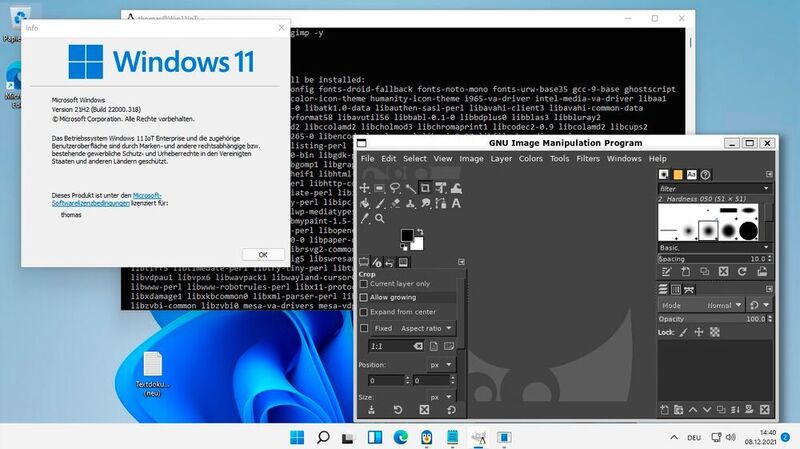Clear the 1:1 aspect ratio field
800x449 pixels.
(418, 346)
